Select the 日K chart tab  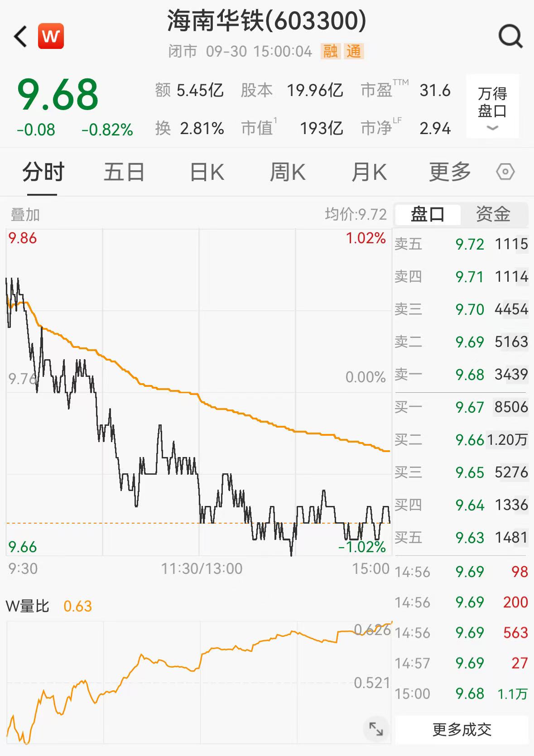207,172
